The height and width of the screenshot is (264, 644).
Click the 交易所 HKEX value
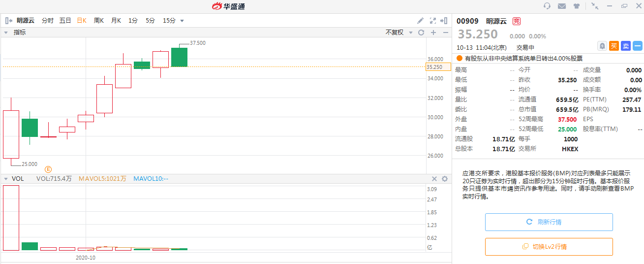(570, 149)
